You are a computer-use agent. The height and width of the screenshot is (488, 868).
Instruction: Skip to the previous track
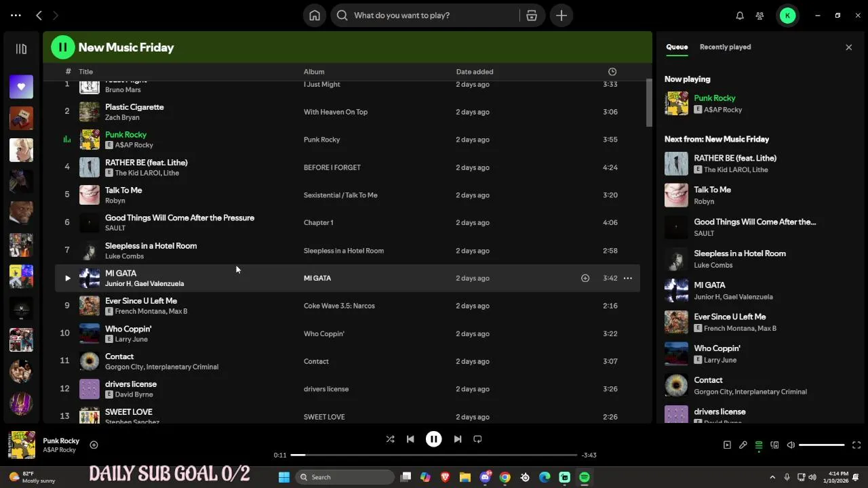[x=410, y=439]
